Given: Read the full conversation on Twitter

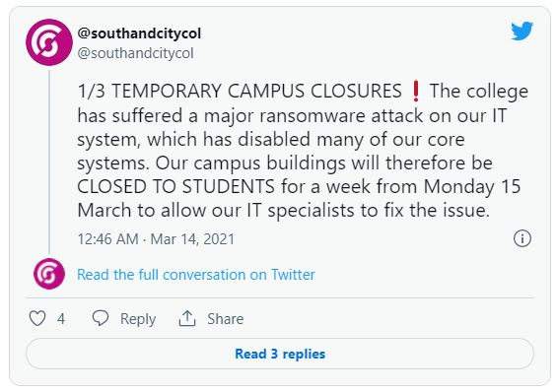Looking at the screenshot, I should click(196, 275).
